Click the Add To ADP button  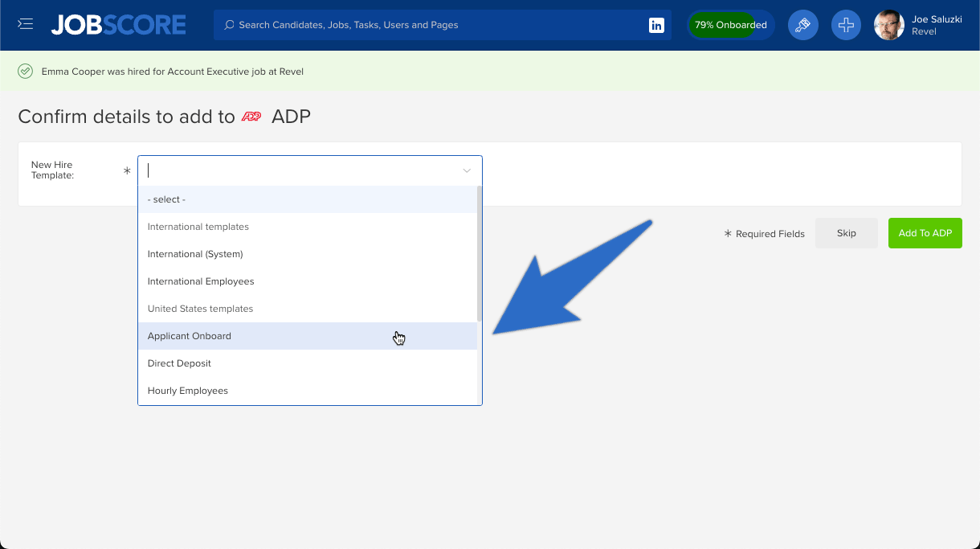(925, 233)
